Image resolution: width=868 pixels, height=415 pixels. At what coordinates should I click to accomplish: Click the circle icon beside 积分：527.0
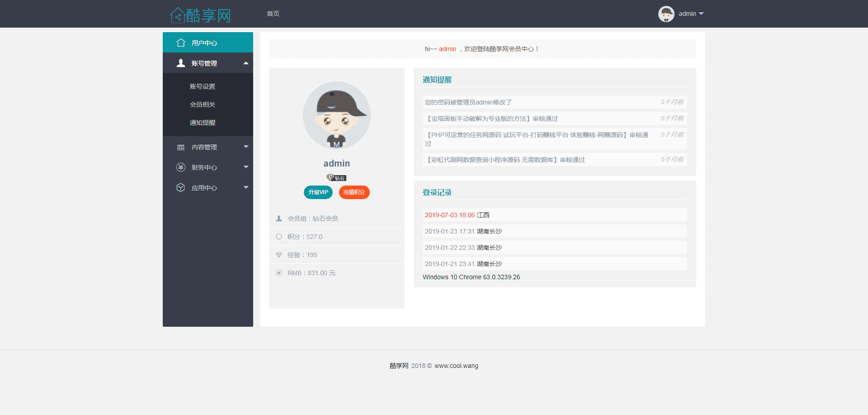click(x=279, y=236)
